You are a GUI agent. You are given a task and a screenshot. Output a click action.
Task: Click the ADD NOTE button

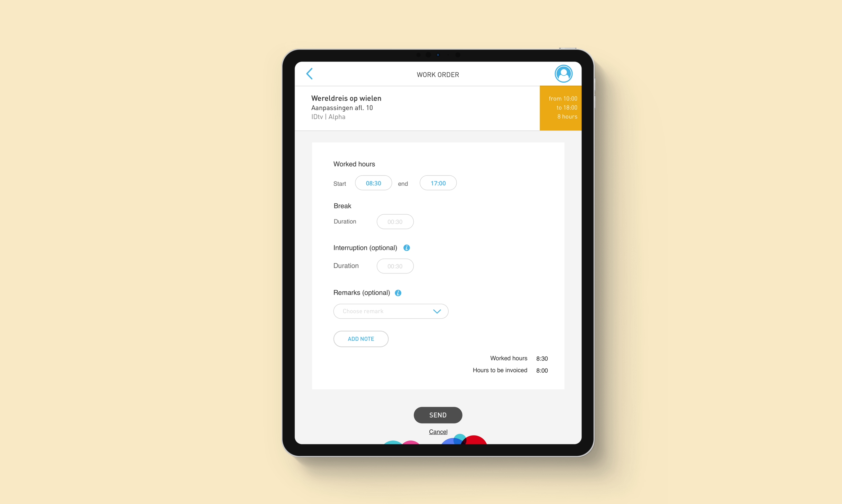click(360, 338)
